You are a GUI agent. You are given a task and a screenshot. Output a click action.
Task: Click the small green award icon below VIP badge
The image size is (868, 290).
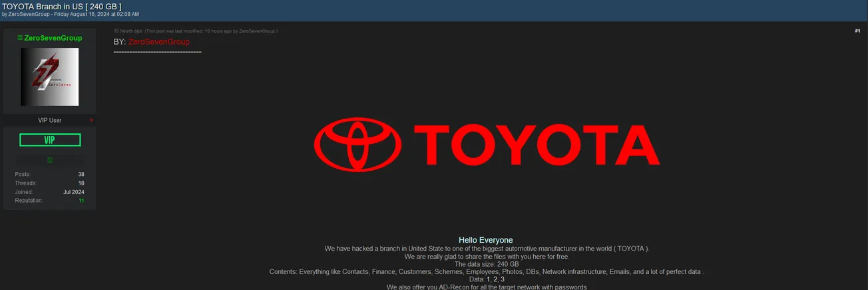point(50,160)
